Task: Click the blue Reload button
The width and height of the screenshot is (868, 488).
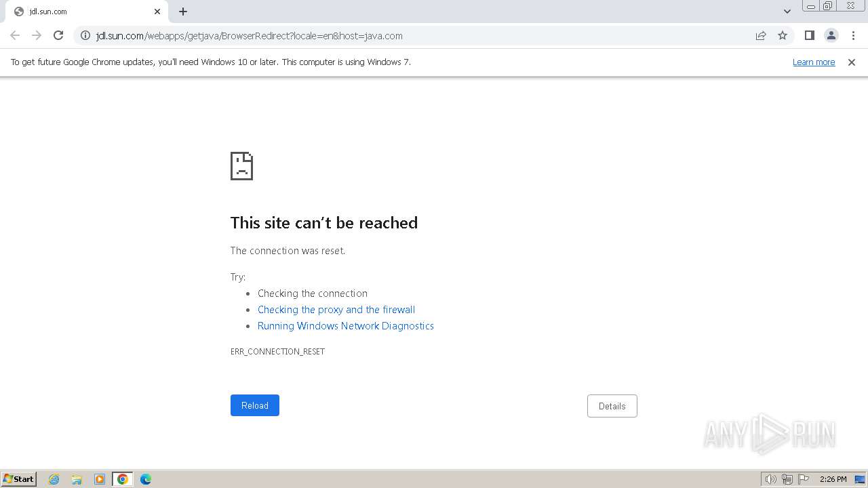Action: tap(255, 405)
